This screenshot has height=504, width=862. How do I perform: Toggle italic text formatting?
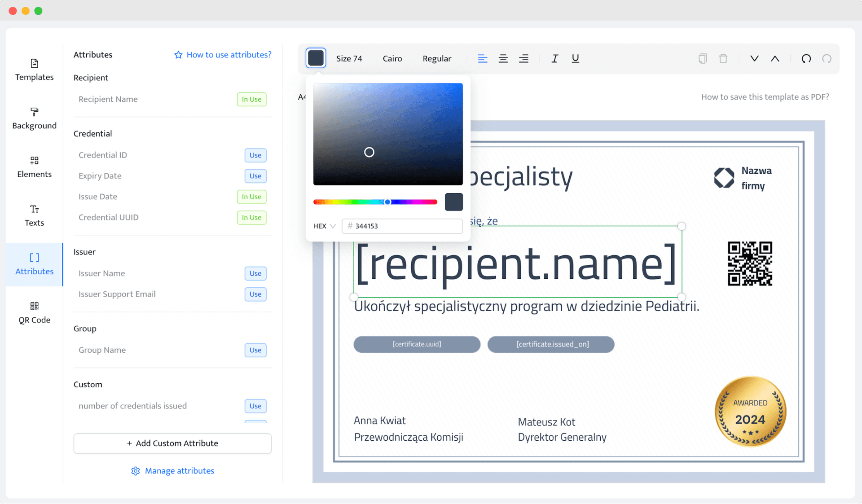pyautogui.click(x=554, y=58)
